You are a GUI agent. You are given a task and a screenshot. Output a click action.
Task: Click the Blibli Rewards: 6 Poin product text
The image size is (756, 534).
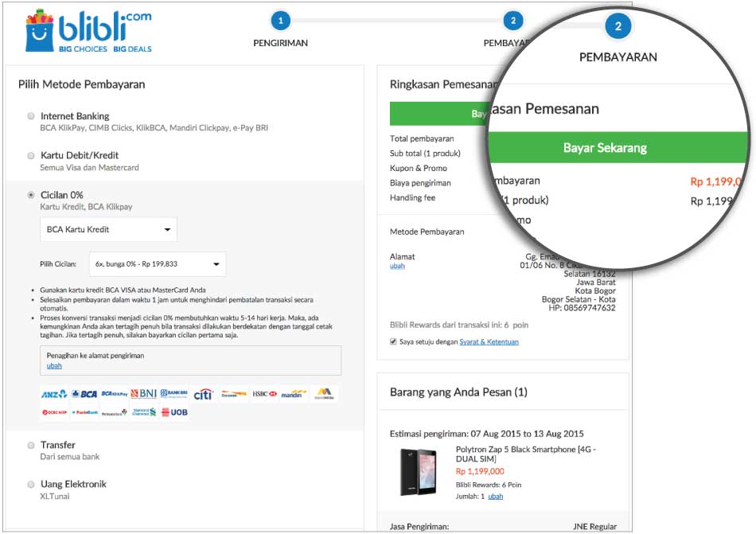click(x=489, y=485)
